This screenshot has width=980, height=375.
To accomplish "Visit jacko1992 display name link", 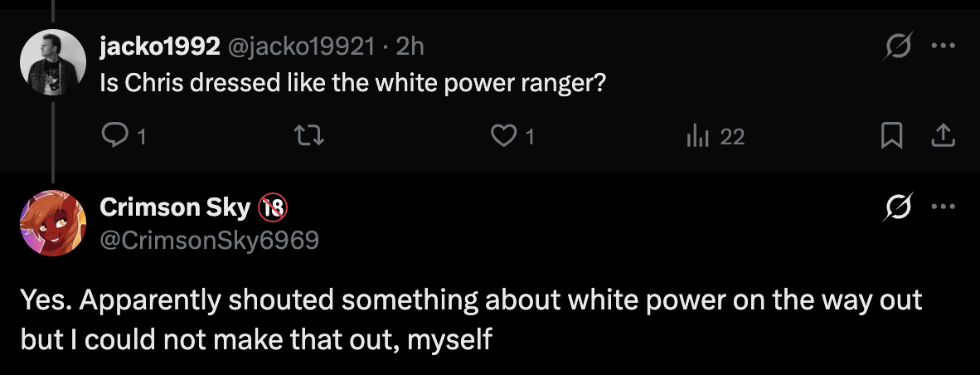I will pyautogui.click(x=158, y=47).
